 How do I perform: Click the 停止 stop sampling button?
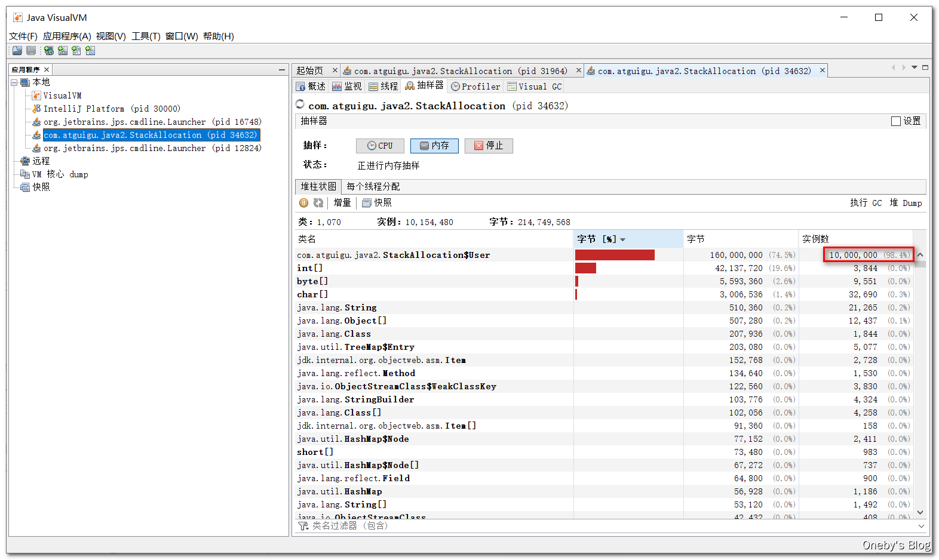489,146
